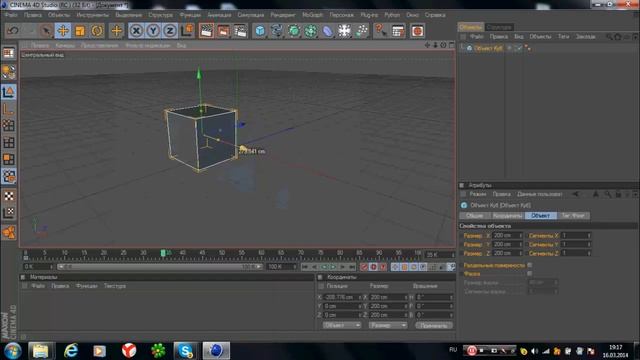Switch to the Общие tab in Attributes
The image size is (640, 360).
click(x=475, y=216)
